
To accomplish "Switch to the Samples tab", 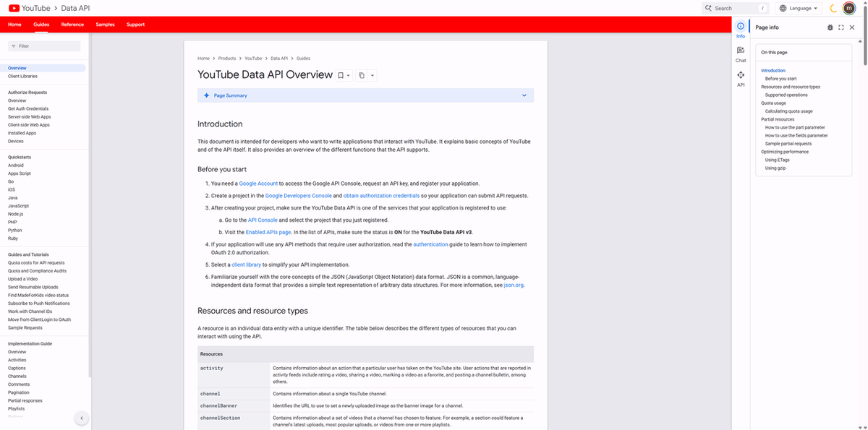I will point(105,25).
